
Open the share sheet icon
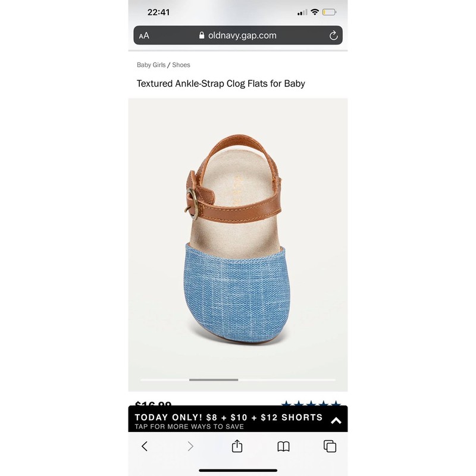(237, 446)
